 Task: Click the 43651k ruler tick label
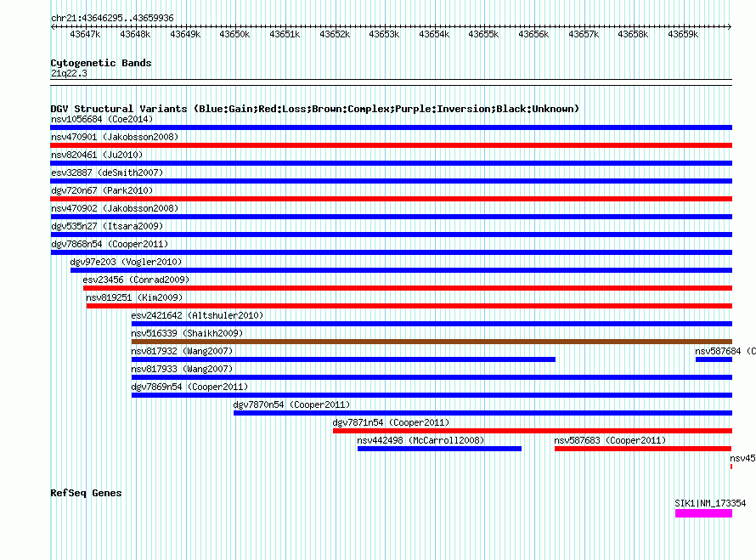pyautogui.click(x=285, y=34)
